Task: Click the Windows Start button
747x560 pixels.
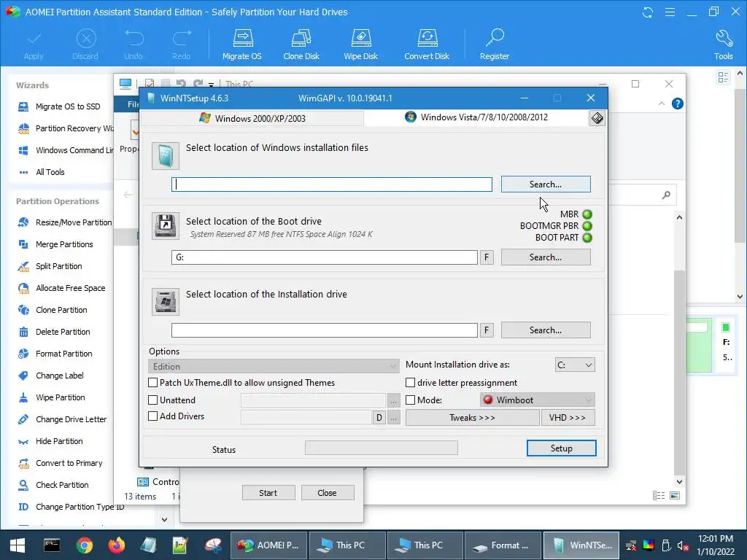Action: 18,545
